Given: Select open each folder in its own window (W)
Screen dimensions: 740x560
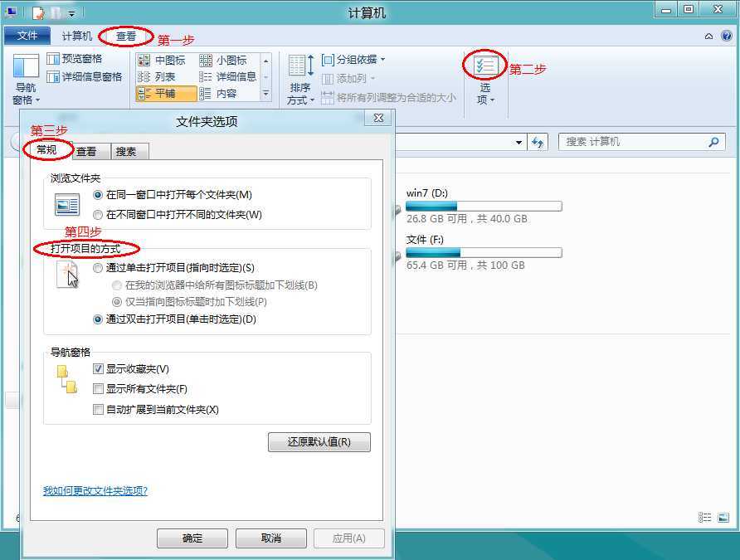Looking at the screenshot, I should click(178, 215).
